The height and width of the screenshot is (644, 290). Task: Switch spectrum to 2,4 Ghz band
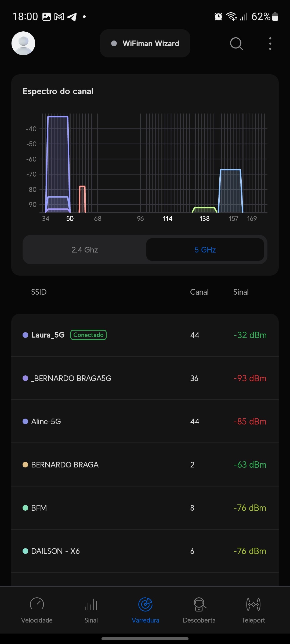pos(85,250)
